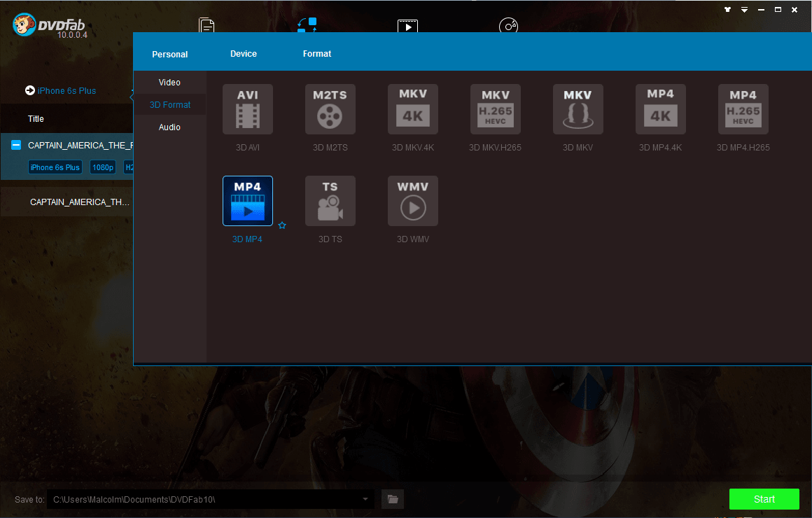Select the Audio category in sidebar

[x=170, y=127]
